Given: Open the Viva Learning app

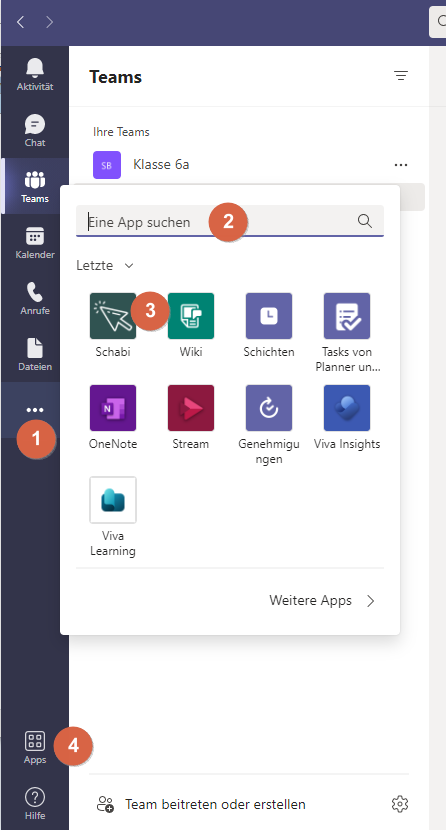Looking at the screenshot, I should [x=113, y=500].
